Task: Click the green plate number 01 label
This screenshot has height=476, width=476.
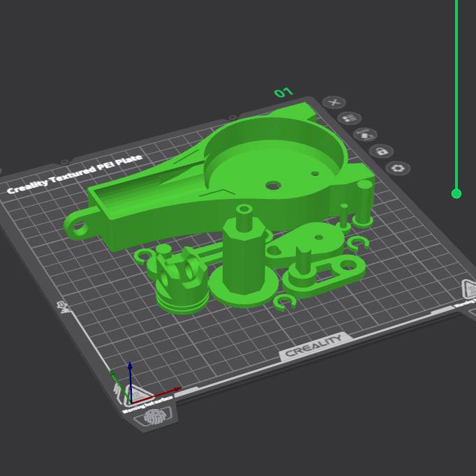Action: tap(283, 92)
